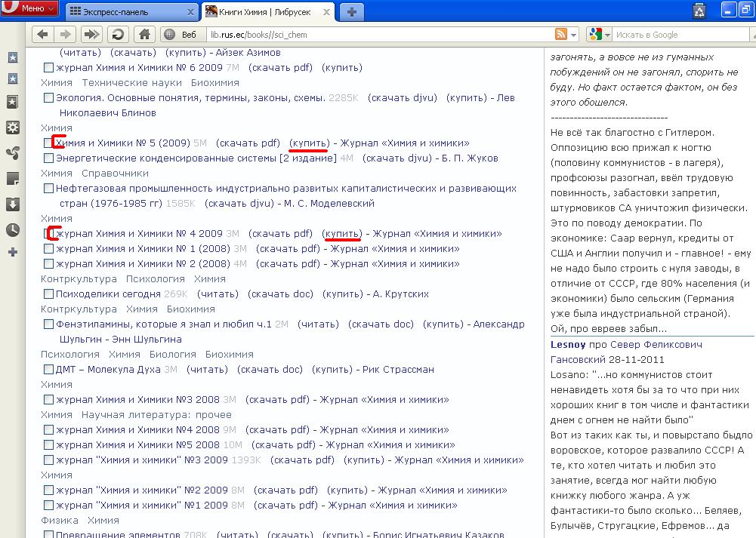Reload the current page
Viewport: 756px width, 538px height.
[117, 35]
